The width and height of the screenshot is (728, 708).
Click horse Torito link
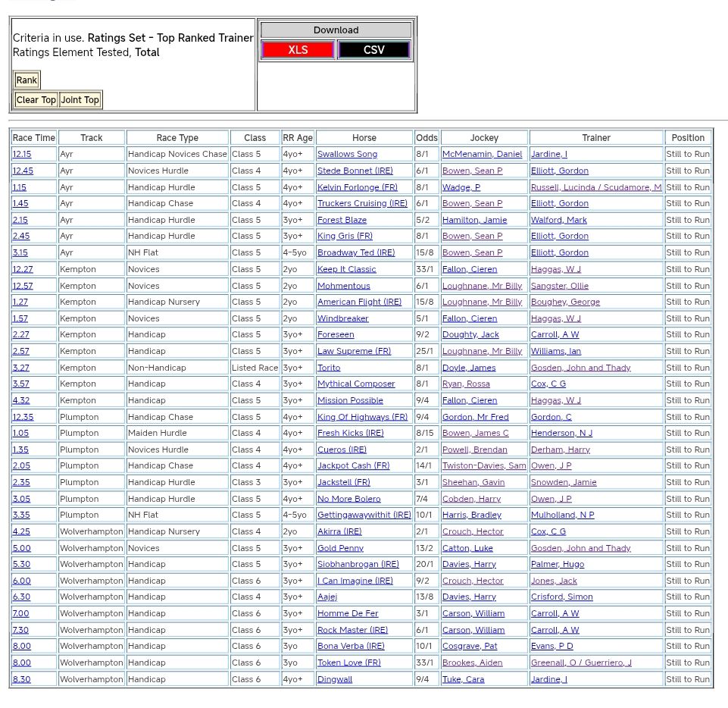[x=329, y=368]
